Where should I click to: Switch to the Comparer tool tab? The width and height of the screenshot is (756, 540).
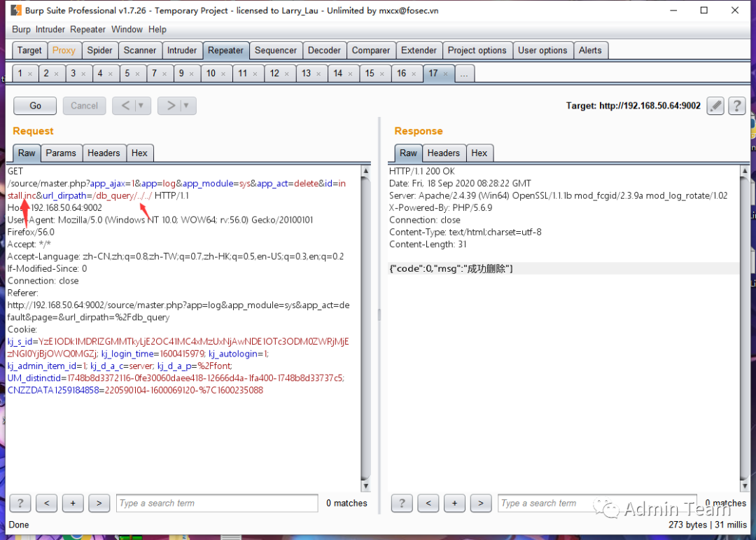coord(371,50)
